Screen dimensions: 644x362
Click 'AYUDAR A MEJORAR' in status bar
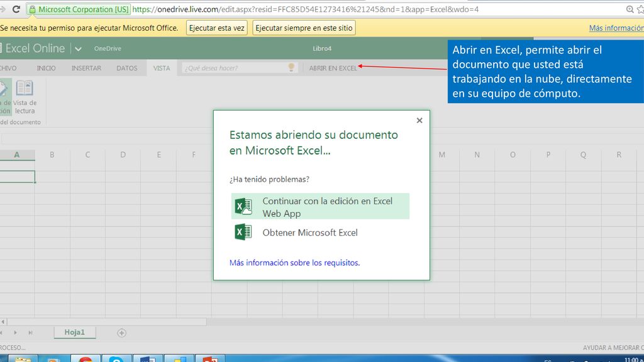point(613,348)
